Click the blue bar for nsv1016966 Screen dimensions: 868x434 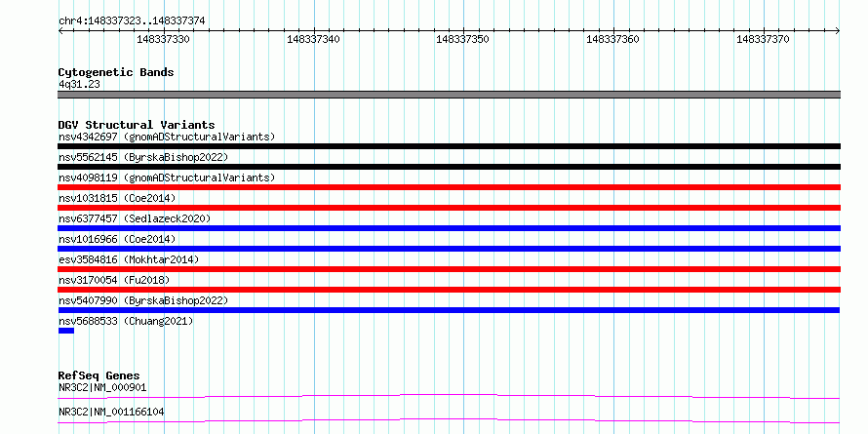[x=449, y=249]
